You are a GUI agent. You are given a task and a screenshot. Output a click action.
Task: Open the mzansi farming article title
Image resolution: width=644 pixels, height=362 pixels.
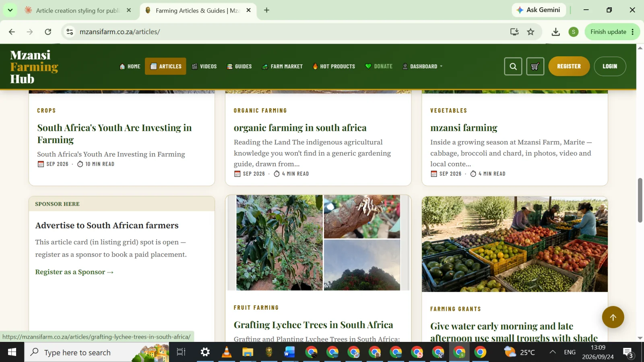click(464, 128)
